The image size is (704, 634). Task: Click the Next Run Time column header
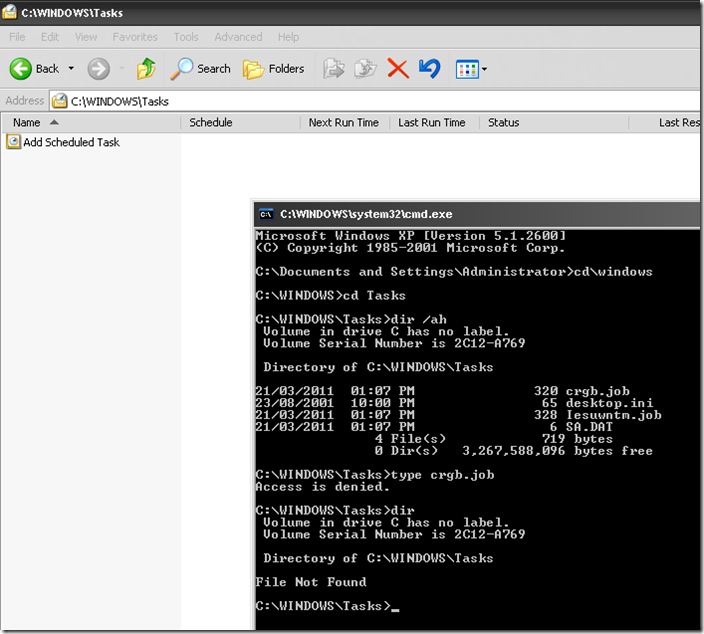(343, 123)
